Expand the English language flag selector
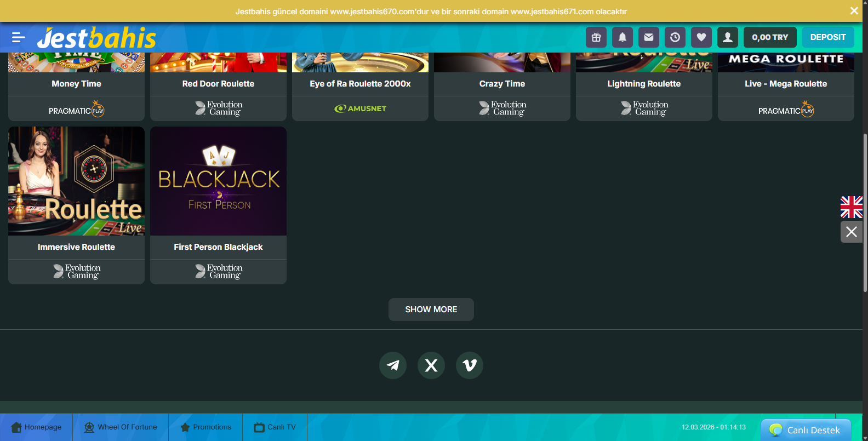The image size is (868, 441). coord(852,207)
